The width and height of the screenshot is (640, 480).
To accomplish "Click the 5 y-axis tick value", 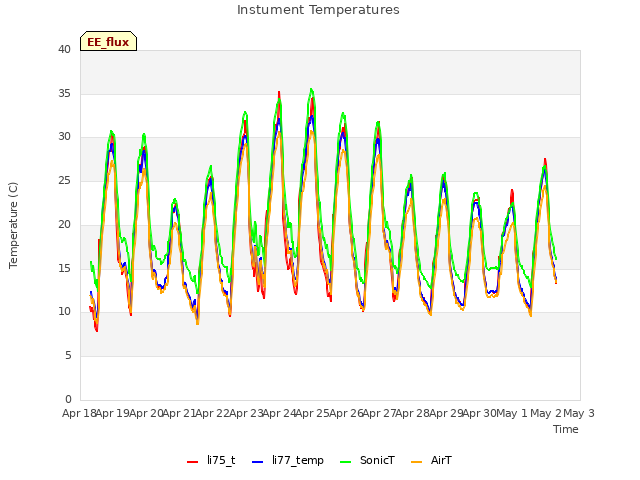I will tap(68, 356).
